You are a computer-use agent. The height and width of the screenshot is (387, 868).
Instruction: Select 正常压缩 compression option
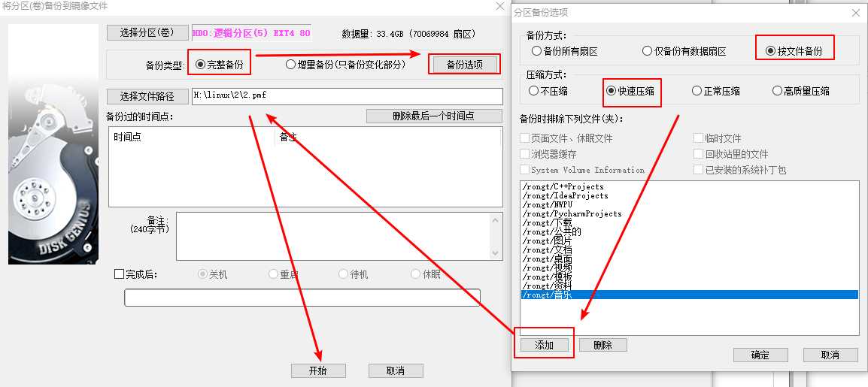click(716, 91)
